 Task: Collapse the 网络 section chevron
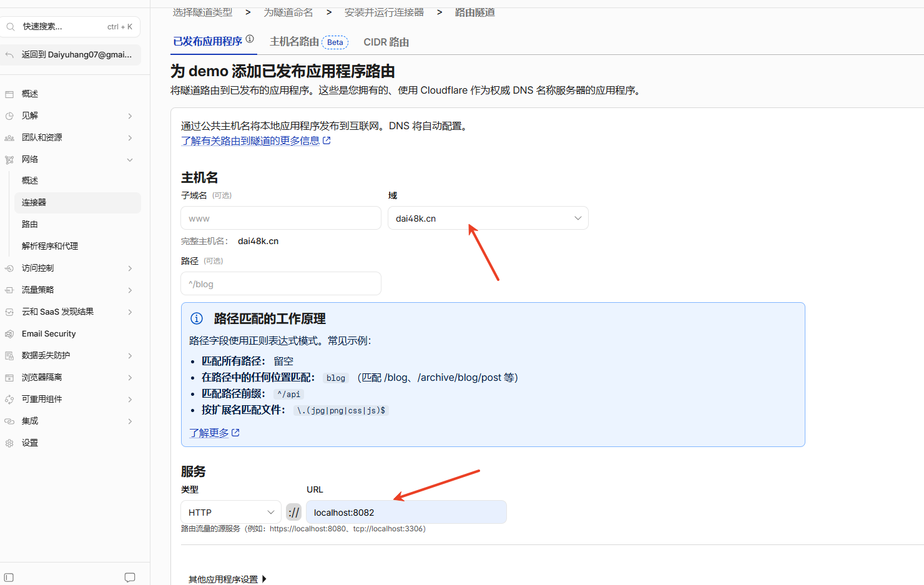[x=130, y=160]
